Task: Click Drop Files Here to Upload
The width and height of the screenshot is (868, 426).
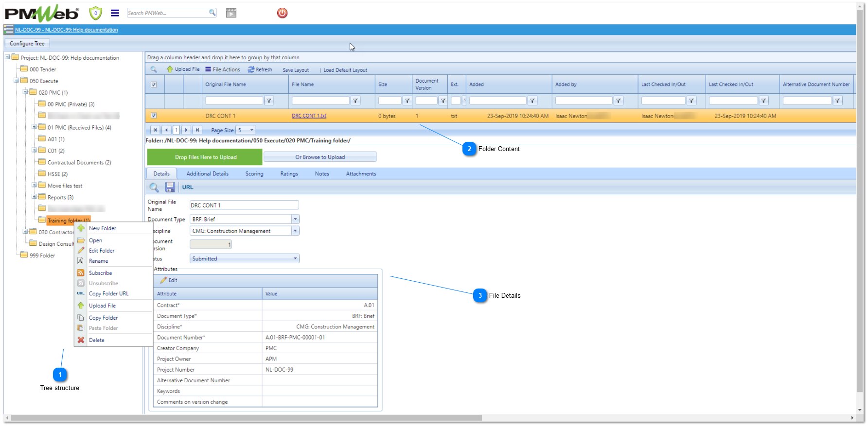Action: click(x=205, y=157)
